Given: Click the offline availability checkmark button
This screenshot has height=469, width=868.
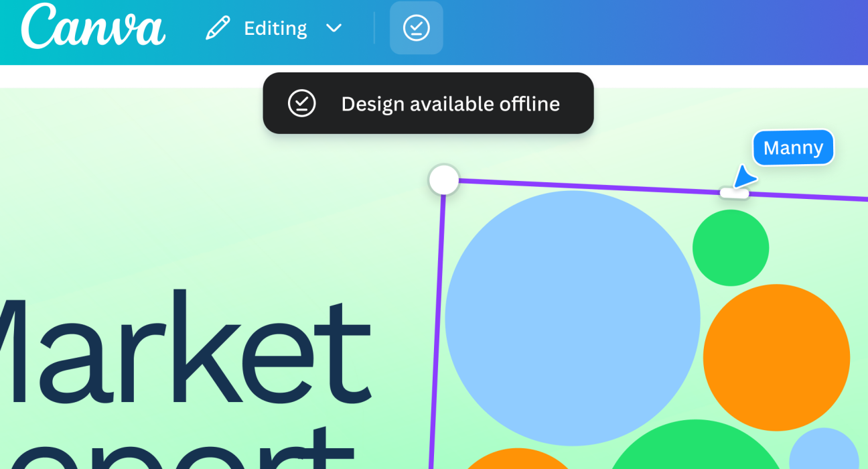Looking at the screenshot, I should point(417,28).
